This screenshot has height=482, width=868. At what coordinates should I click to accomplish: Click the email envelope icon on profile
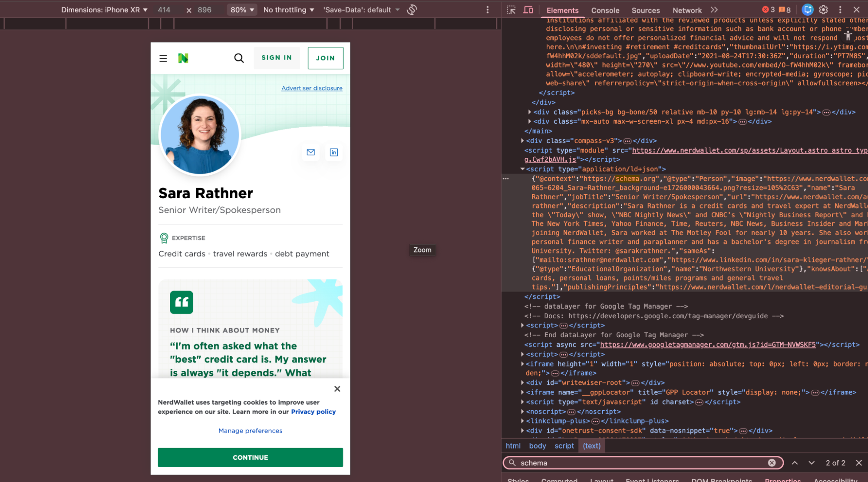pyautogui.click(x=311, y=152)
